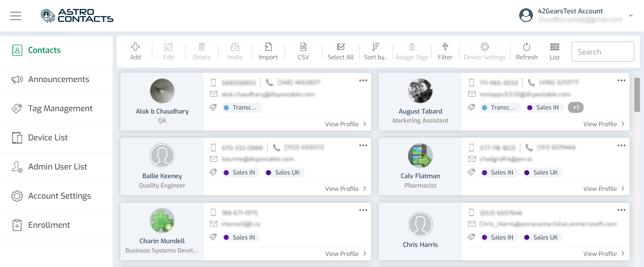Open Sort by options
The image size is (644, 267).
(x=376, y=51)
